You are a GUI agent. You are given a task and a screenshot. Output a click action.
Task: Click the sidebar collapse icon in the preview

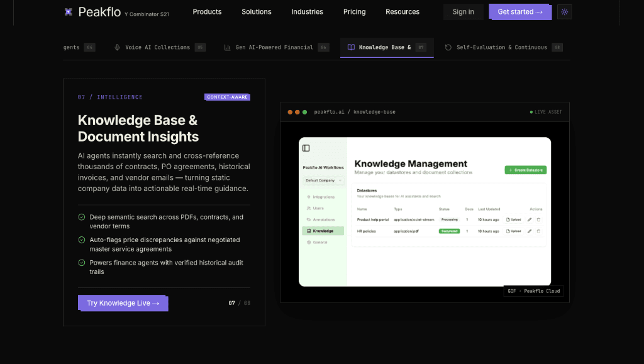[x=306, y=148]
